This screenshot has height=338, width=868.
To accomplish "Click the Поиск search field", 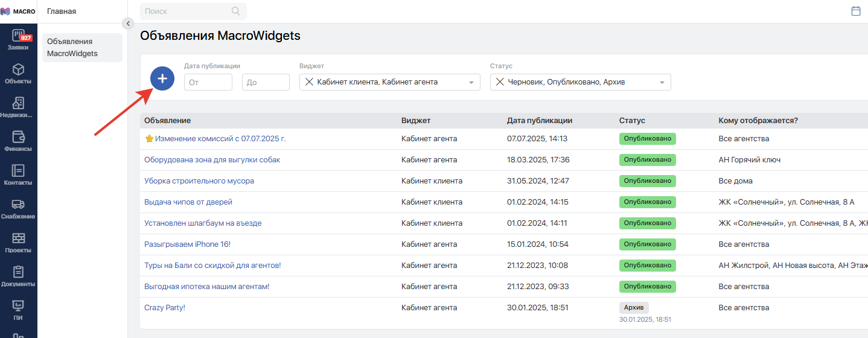I will click(x=187, y=11).
